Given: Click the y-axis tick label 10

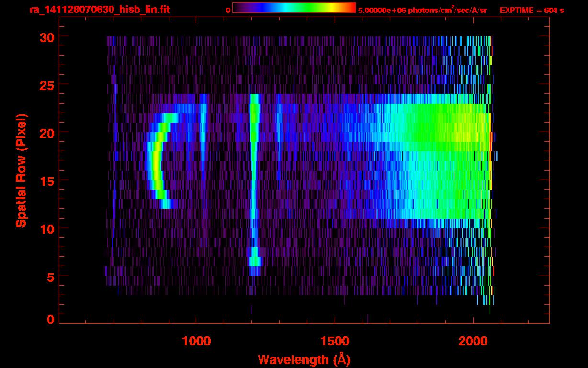Looking at the screenshot, I should [x=46, y=229].
